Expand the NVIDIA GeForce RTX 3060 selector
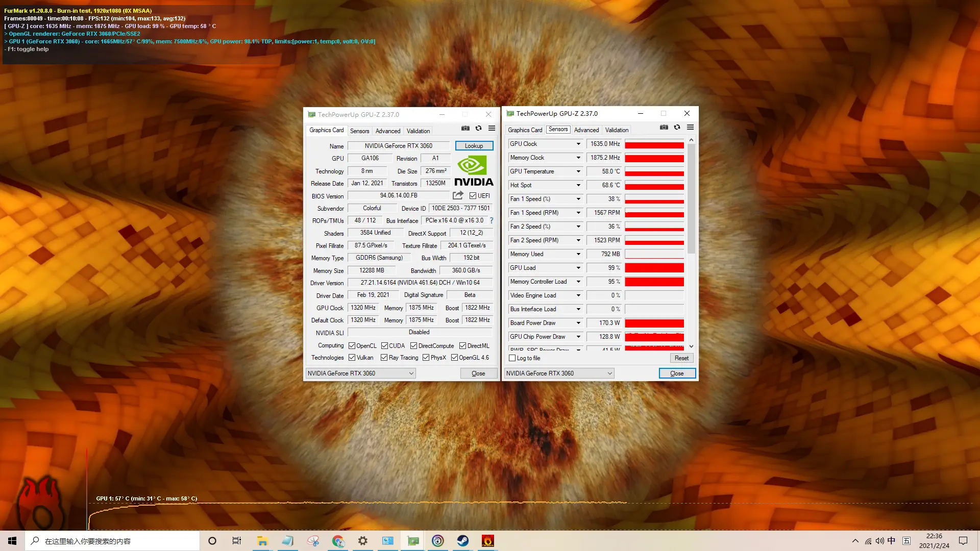The image size is (980, 551). pos(409,373)
